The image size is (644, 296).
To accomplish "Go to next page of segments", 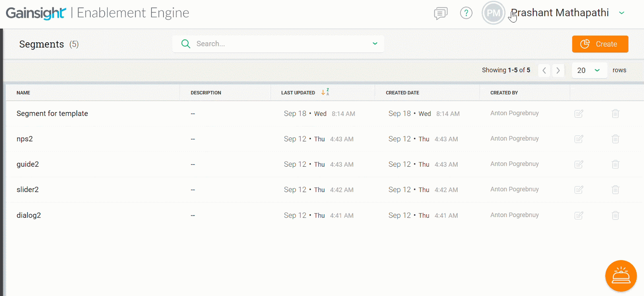I will [558, 70].
